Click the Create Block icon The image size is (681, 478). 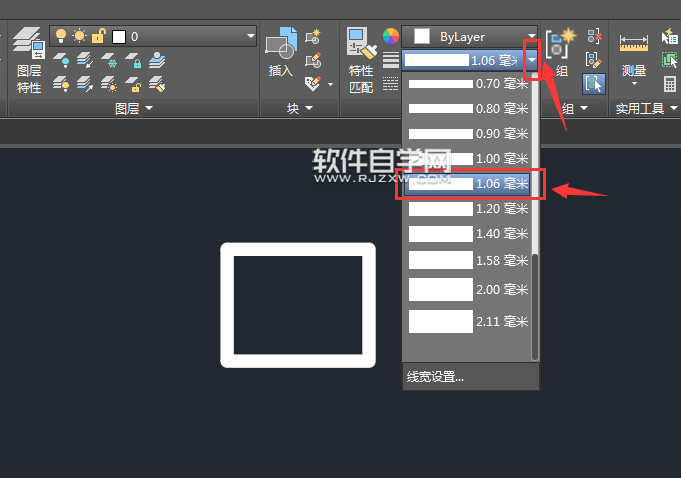tap(313, 36)
